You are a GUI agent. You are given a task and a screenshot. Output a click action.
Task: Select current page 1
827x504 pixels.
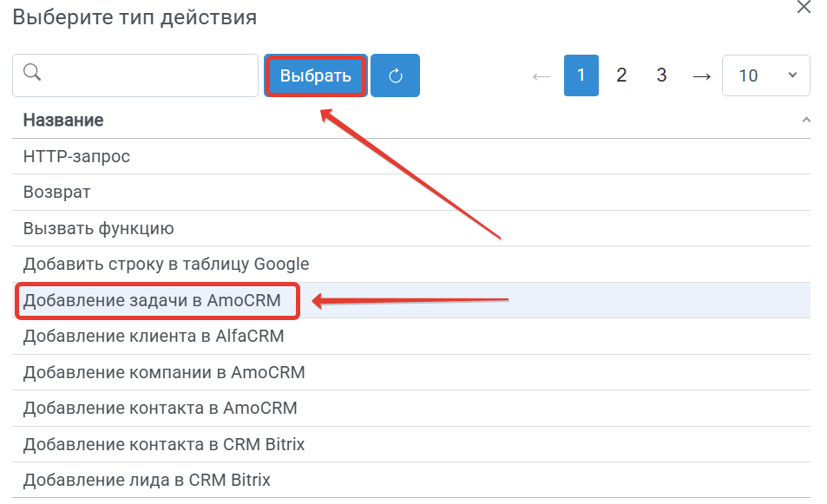581,75
